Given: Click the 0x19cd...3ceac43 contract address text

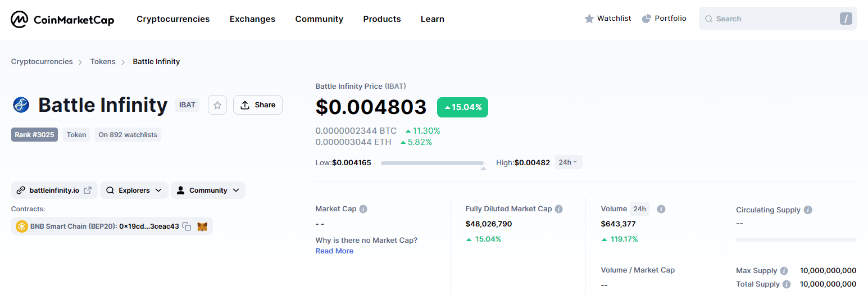Looking at the screenshot, I should pos(149,226).
